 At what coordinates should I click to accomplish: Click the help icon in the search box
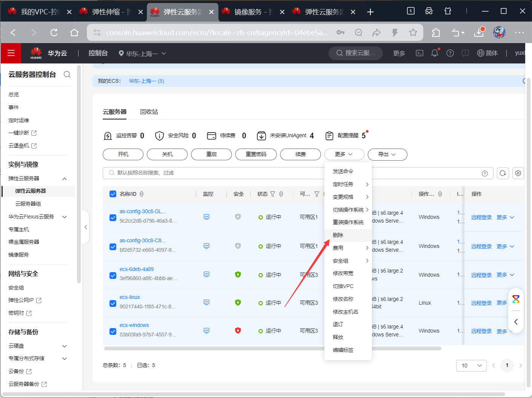[485, 173]
